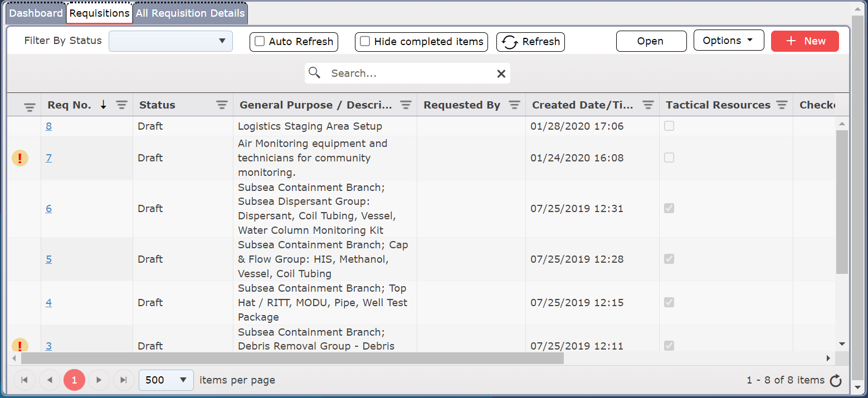Viewport: 868px width, 398px height.
Task: Open the filter funnel on the Status column
Action: coord(222,105)
